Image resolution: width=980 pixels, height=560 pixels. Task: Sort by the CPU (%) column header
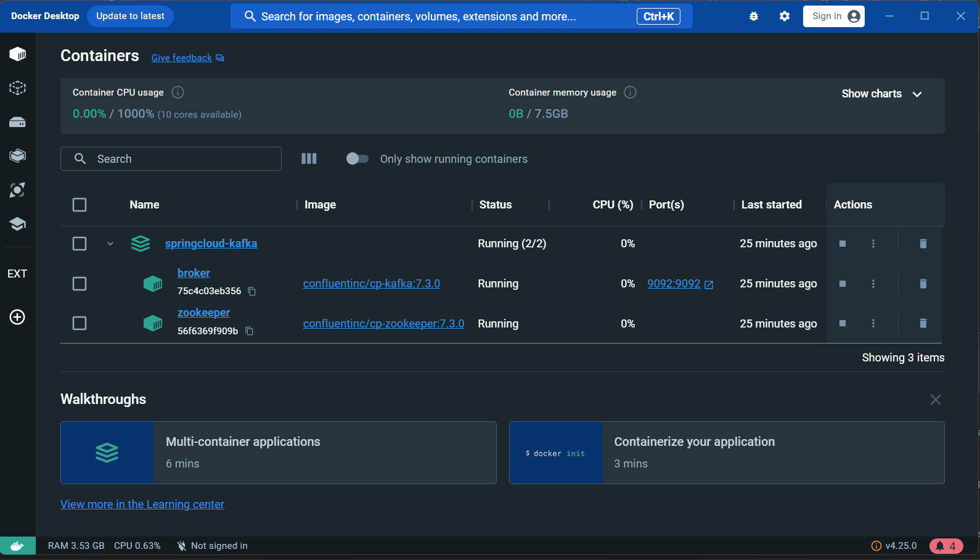(x=613, y=205)
